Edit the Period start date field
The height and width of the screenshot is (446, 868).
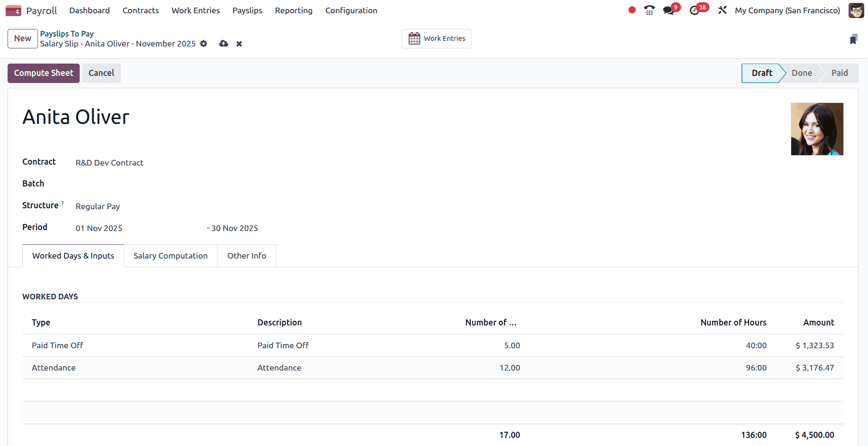(99, 228)
